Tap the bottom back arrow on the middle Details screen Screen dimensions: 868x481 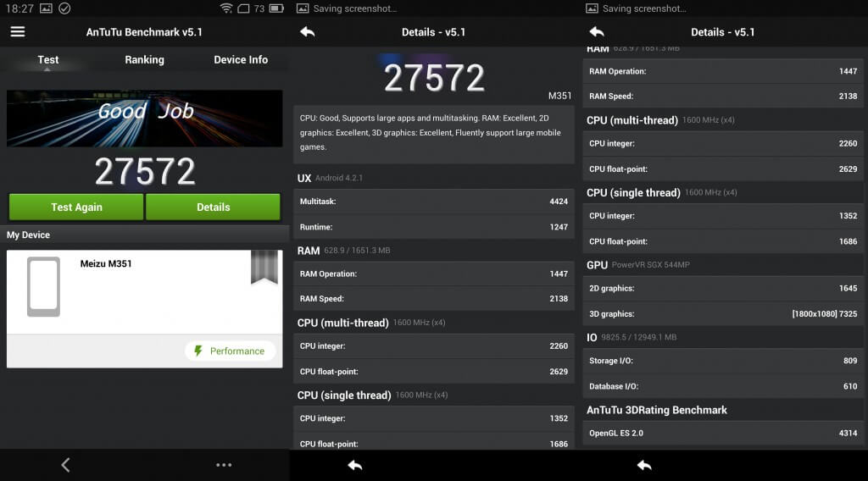coord(355,466)
